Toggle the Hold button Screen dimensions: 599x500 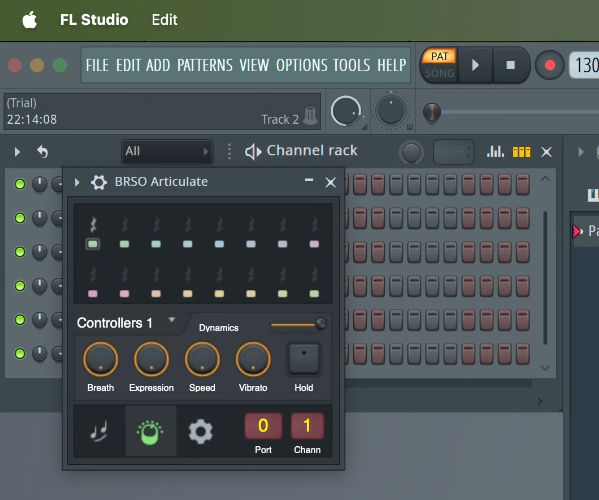(x=304, y=359)
